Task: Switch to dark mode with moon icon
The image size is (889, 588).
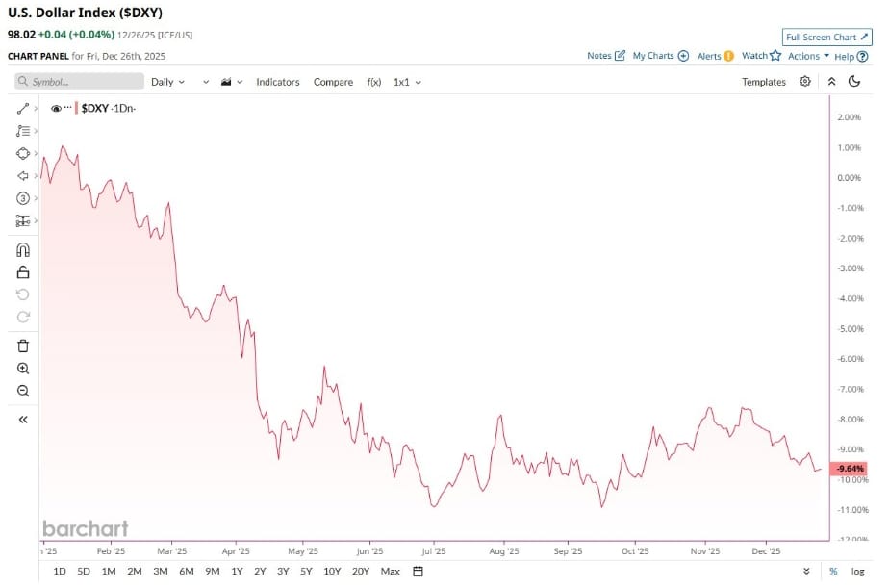Action: [x=855, y=82]
